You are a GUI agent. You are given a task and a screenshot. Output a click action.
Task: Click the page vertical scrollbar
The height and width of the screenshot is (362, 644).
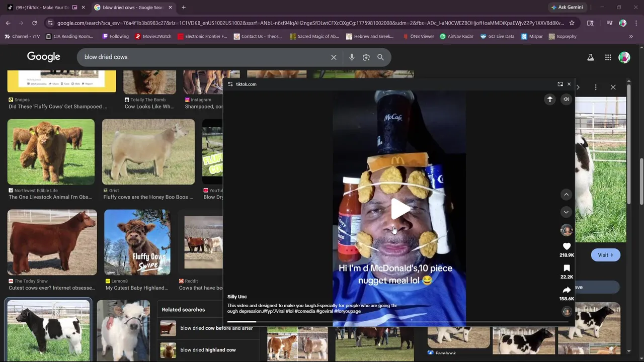(641, 181)
